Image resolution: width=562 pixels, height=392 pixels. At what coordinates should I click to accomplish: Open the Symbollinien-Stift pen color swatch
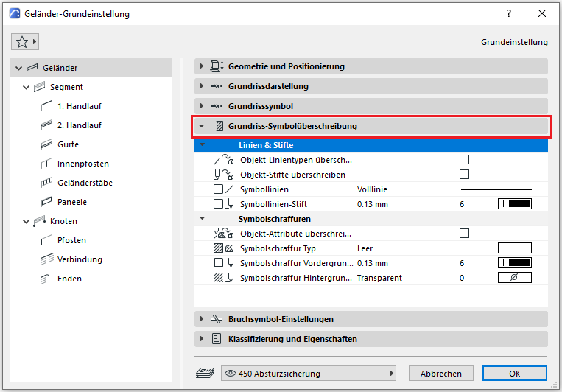[x=515, y=204]
